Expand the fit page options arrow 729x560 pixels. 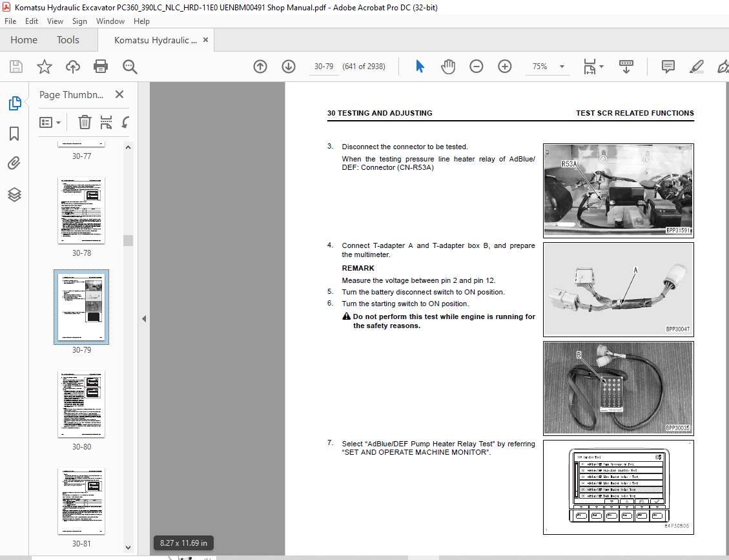pos(602,67)
